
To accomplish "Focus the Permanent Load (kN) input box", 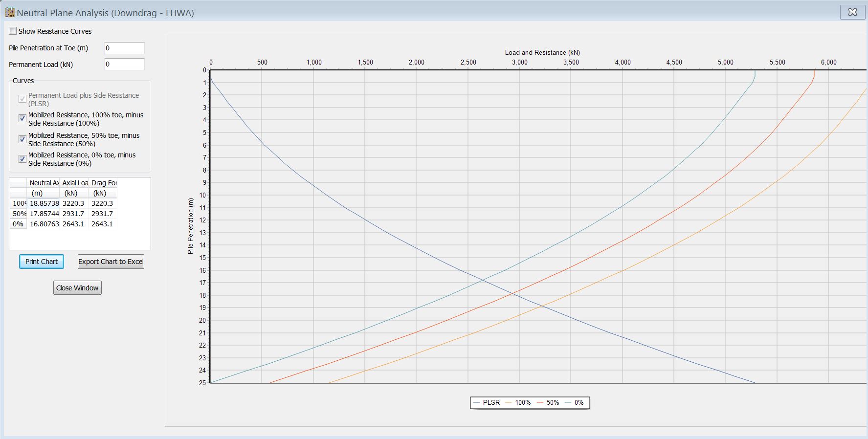I will [x=124, y=64].
